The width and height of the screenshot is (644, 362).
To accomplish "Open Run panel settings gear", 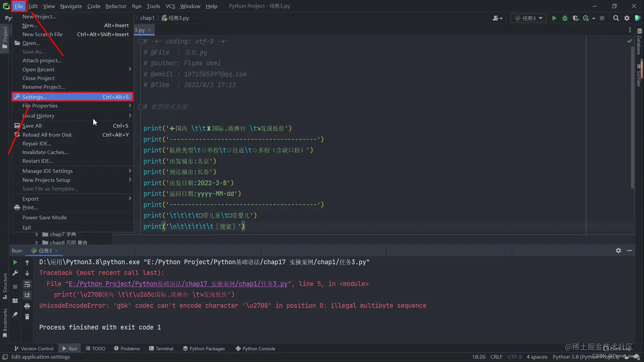I will click(x=618, y=251).
